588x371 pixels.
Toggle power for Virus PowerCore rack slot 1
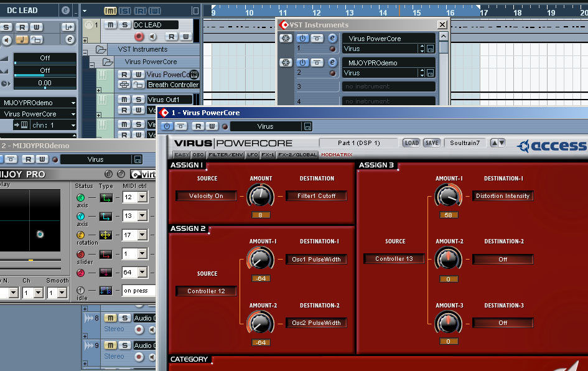pos(302,38)
